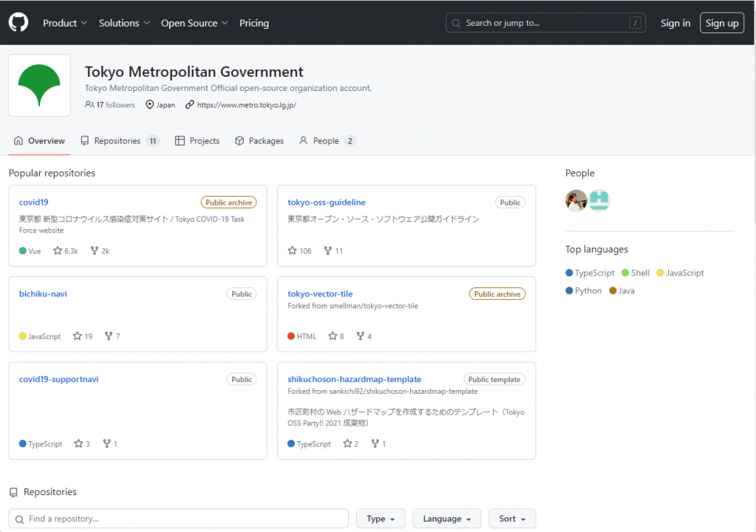Open the Open Source dropdown
The width and height of the screenshot is (756, 532).
click(x=194, y=23)
